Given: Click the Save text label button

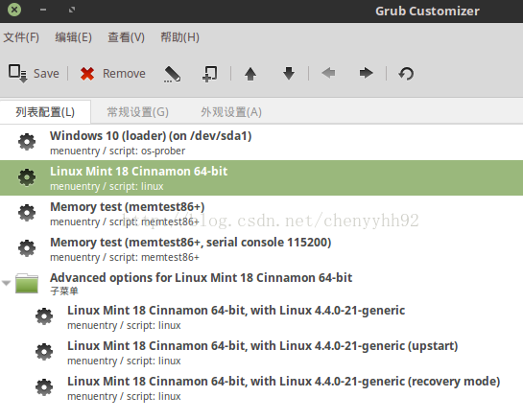Looking at the screenshot, I should pyautogui.click(x=46, y=74).
